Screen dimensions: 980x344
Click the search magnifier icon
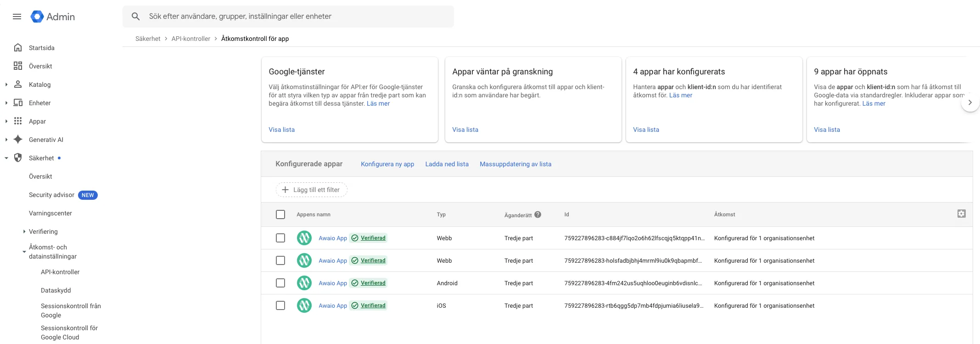(135, 17)
